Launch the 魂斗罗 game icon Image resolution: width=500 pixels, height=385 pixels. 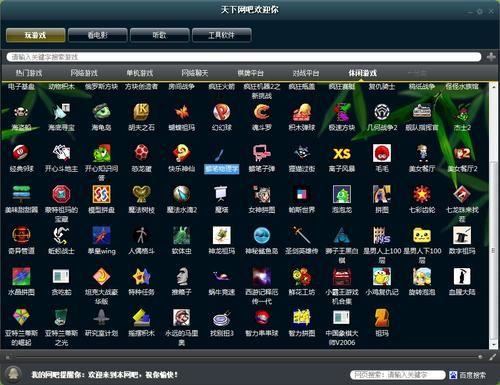tap(262, 112)
